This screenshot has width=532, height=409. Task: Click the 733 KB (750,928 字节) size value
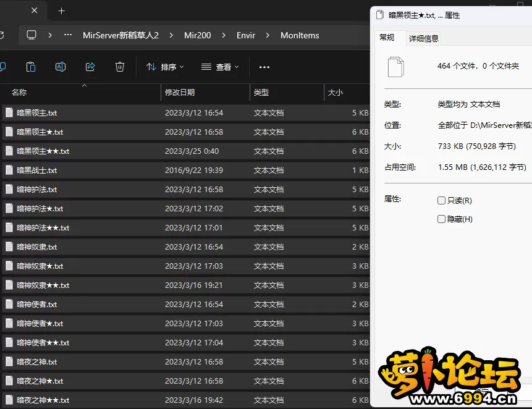click(x=476, y=146)
